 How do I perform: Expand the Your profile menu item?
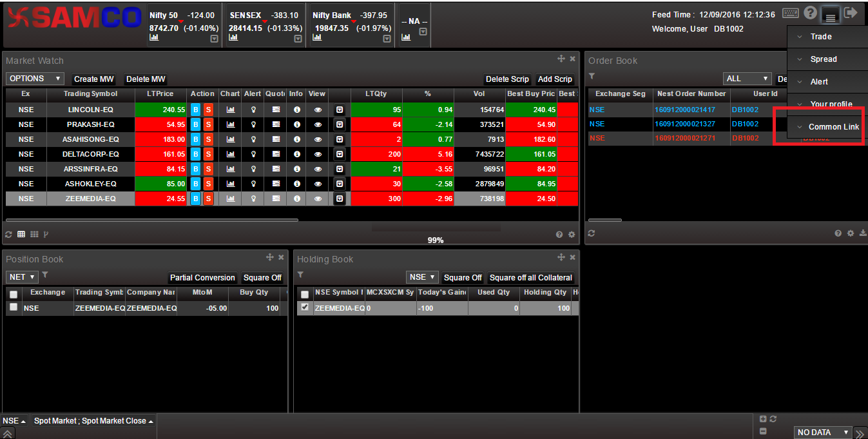click(x=827, y=104)
